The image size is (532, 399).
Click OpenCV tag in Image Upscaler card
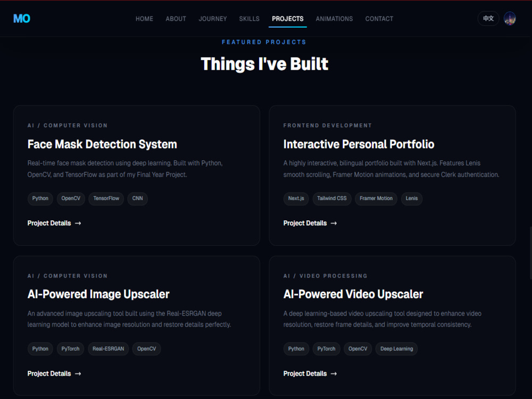coord(147,349)
